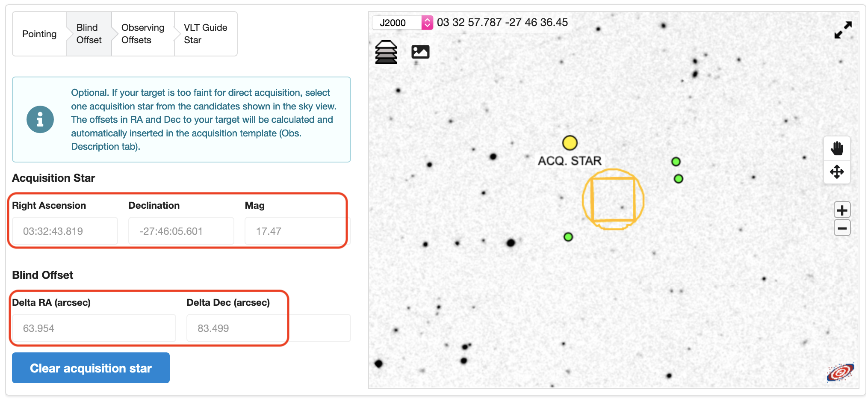868x402 pixels.
Task: Select the hand pan tool
Action: tap(837, 148)
